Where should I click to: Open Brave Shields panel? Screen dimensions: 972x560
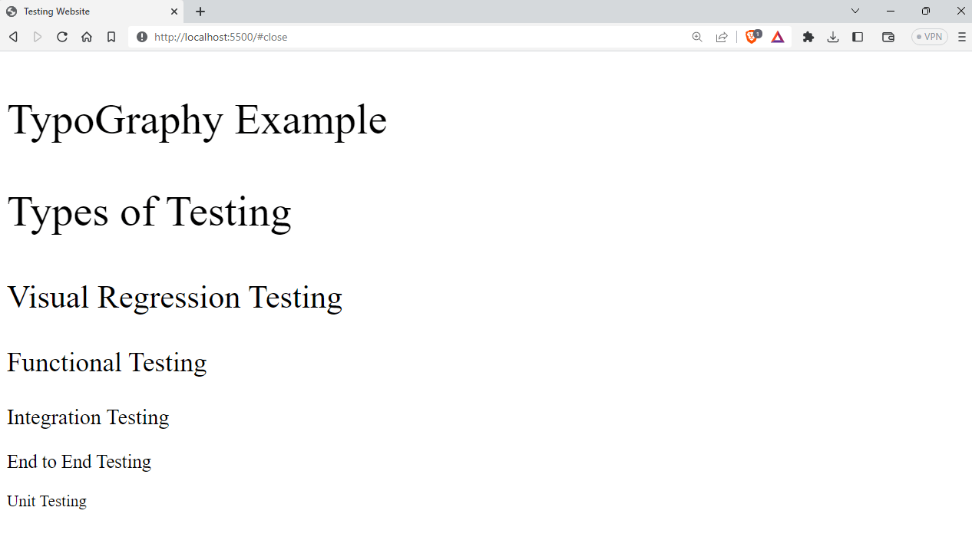[x=752, y=36]
